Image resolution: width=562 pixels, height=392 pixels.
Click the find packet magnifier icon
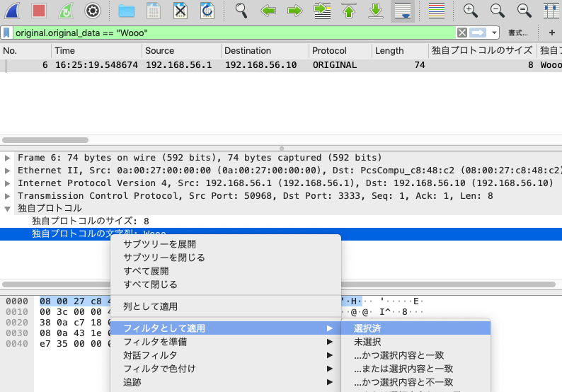point(242,11)
